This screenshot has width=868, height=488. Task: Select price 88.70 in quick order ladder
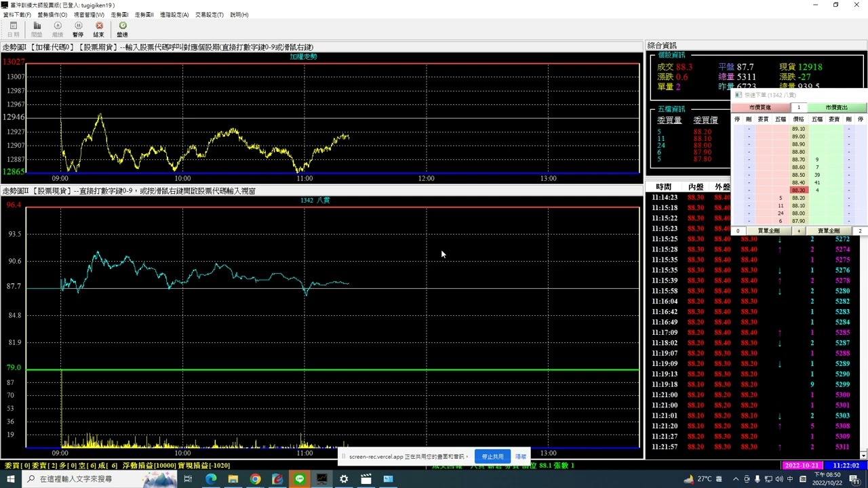pos(799,160)
